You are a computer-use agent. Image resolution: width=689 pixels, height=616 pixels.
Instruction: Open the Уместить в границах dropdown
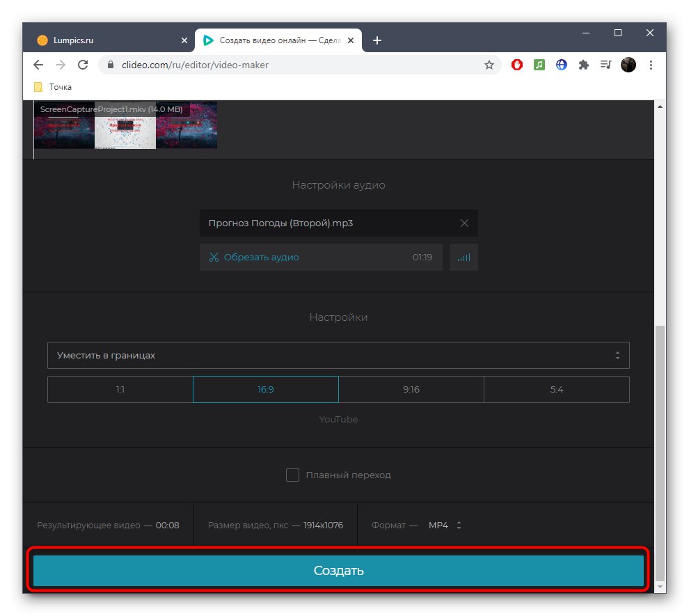pyautogui.click(x=338, y=355)
